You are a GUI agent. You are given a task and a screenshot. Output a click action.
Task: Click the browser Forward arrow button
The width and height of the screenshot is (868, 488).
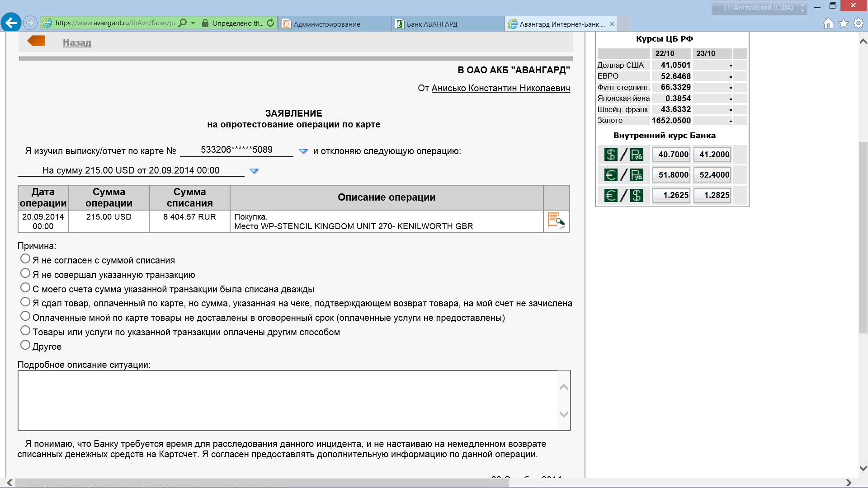click(x=30, y=23)
